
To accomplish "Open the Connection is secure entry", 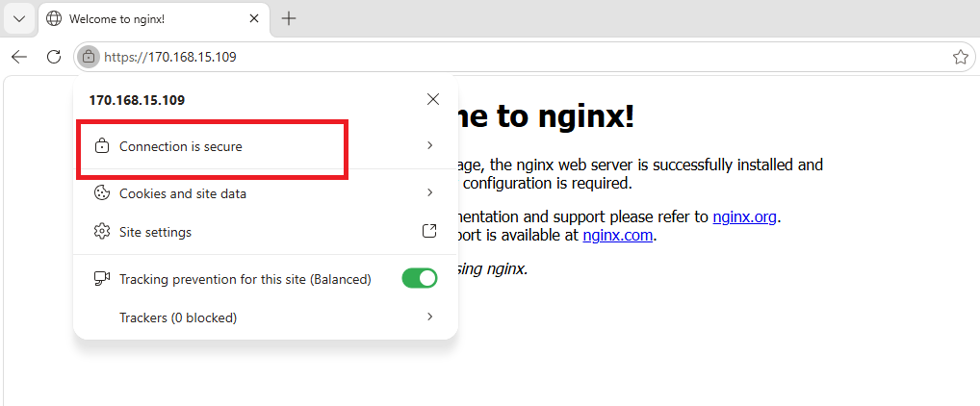I will (x=265, y=147).
